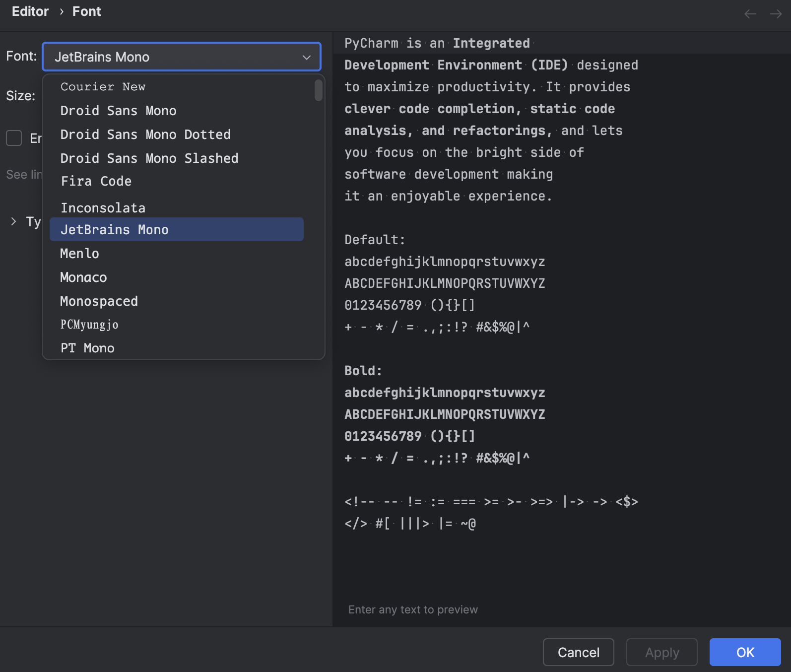The height and width of the screenshot is (672, 791).
Task: Pick Droid Sans Mono Slashed
Action: point(177,158)
